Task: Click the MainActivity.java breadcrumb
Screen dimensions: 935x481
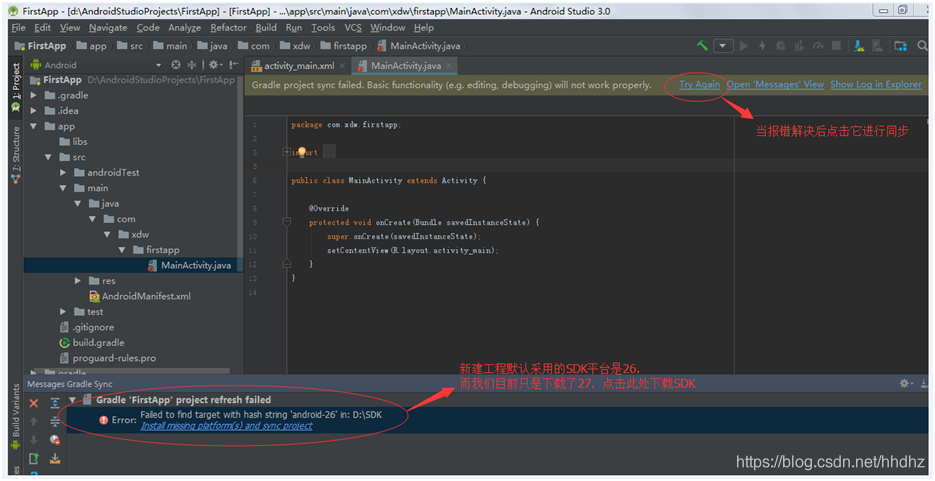Action: point(419,46)
